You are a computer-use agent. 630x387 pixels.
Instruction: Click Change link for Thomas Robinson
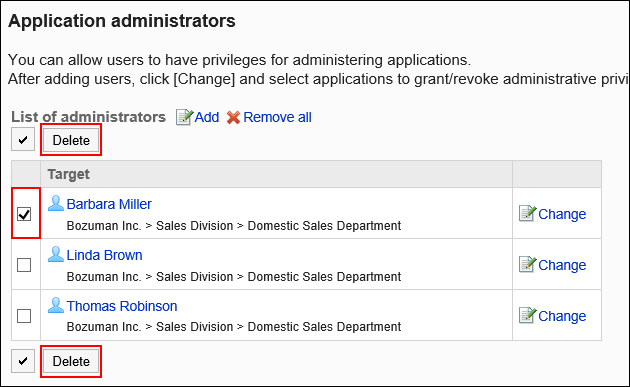point(562,316)
